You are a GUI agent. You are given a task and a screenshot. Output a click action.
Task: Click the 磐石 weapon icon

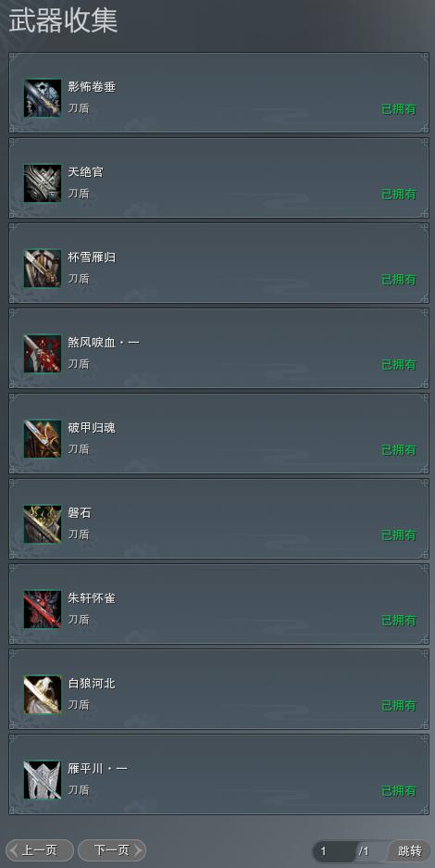click(x=43, y=524)
